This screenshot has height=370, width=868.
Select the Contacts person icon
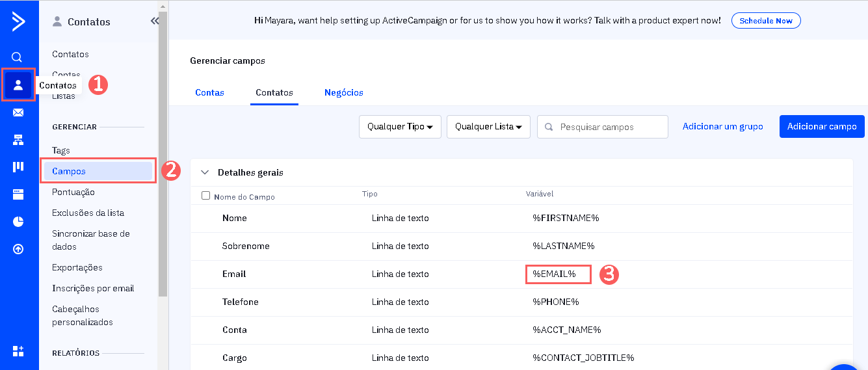[18, 85]
